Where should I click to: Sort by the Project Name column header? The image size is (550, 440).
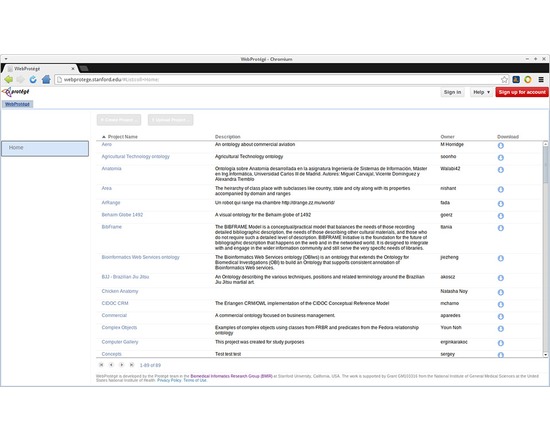point(122,137)
